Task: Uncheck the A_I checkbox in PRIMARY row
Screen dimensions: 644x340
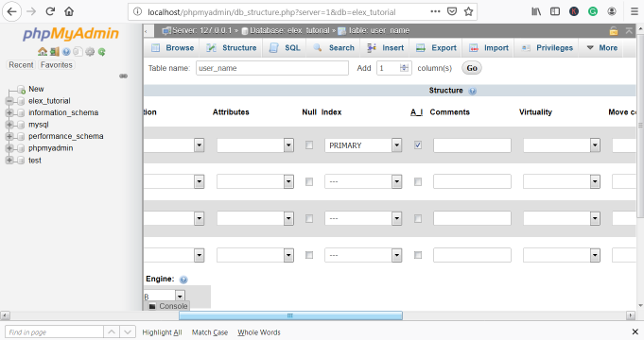Action: (x=418, y=145)
